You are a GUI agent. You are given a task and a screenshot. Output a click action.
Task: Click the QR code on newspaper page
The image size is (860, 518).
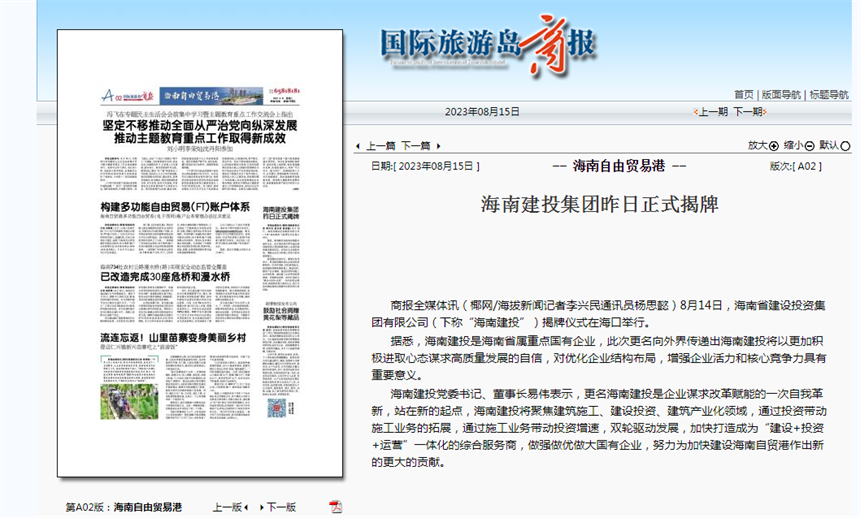click(x=276, y=408)
